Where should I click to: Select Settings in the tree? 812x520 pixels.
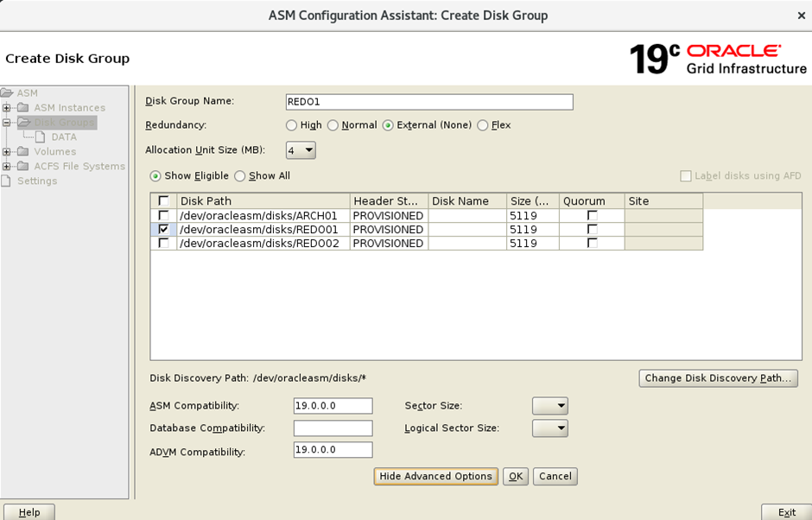(37, 181)
